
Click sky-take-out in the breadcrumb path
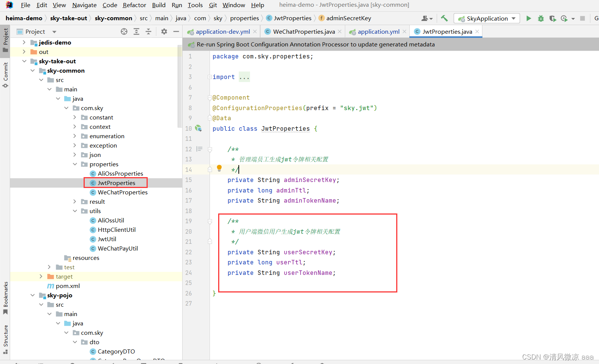coord(69,18)
